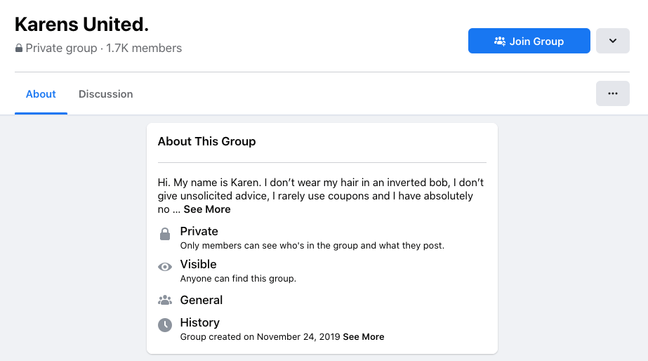Open the three-dots more options menu

(x=612, y=94)
